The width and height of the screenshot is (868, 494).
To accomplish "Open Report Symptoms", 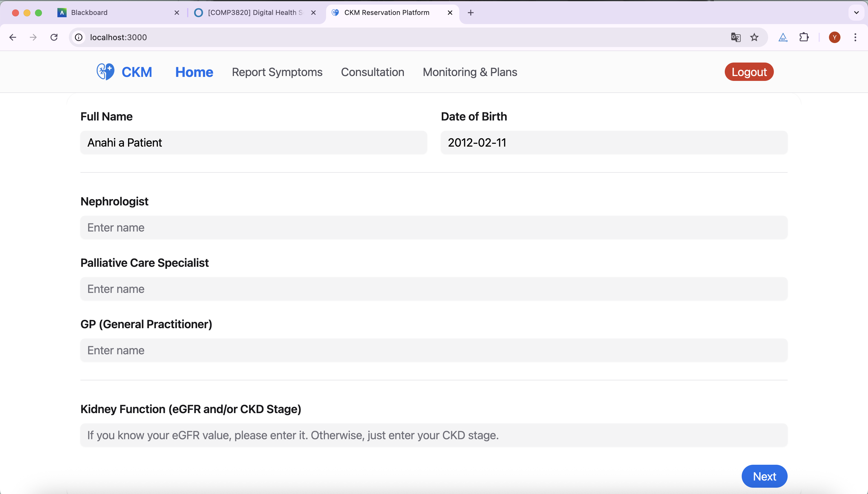I will pos(277,72).
